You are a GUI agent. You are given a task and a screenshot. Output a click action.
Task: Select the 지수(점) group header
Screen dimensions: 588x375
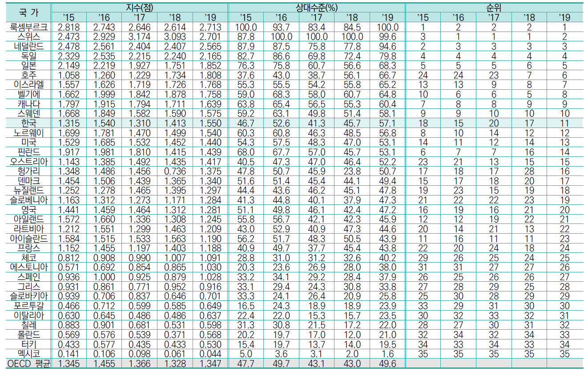pos(139,8)
